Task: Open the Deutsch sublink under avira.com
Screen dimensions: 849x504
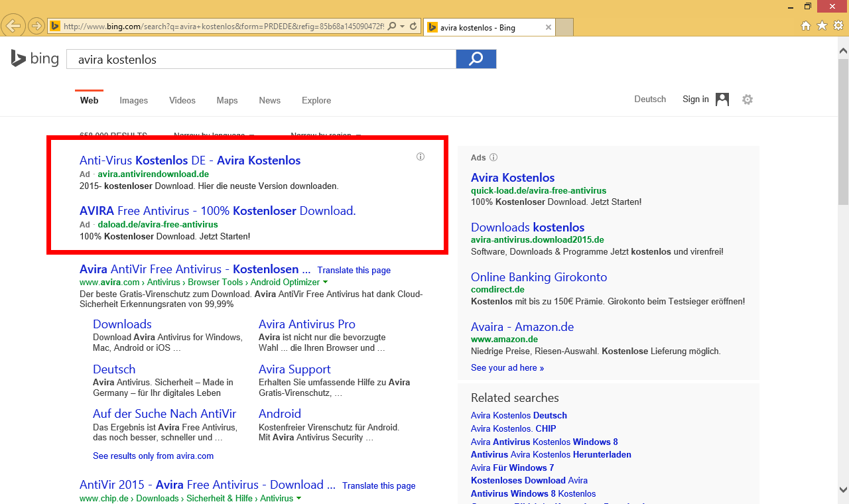Action: coord(114,369)
